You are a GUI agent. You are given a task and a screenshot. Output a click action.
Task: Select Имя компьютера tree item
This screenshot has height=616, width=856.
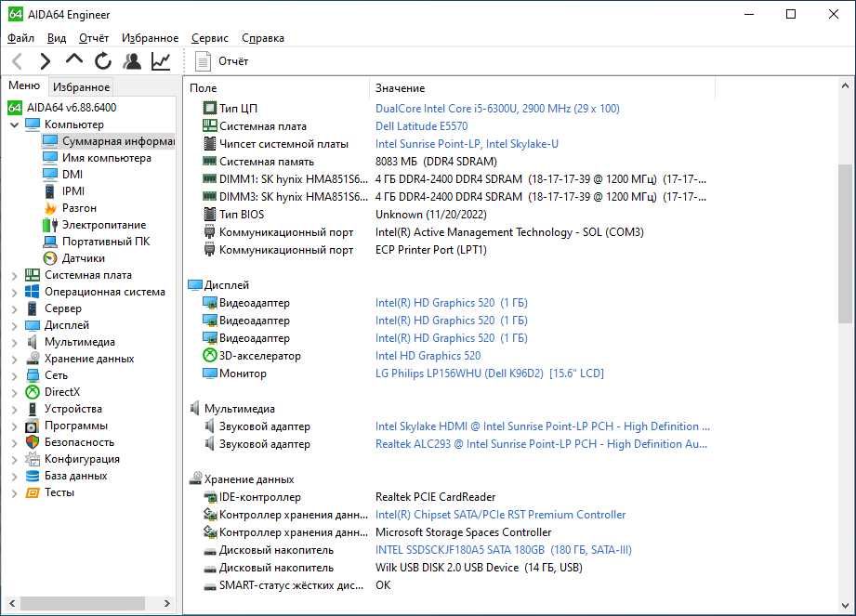tap(107, 158)
